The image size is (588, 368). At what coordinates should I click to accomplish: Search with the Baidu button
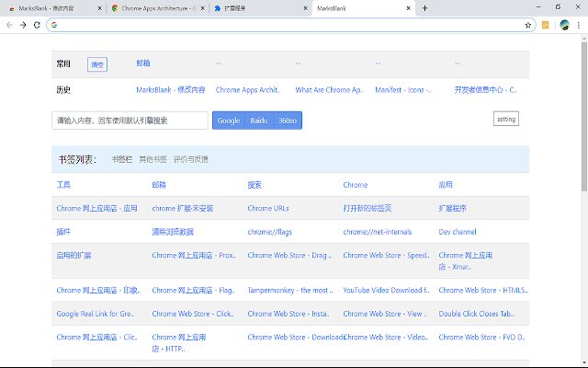click(259, 121)
